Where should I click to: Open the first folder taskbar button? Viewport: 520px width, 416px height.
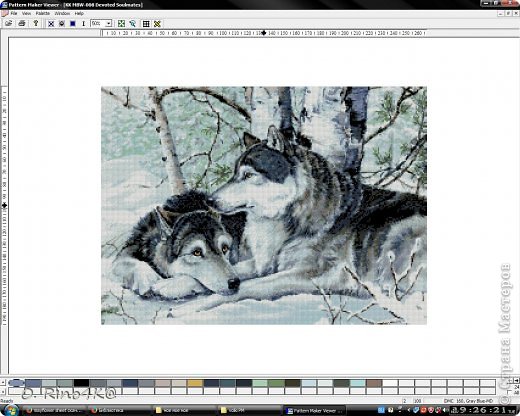[x=184, y=410]
